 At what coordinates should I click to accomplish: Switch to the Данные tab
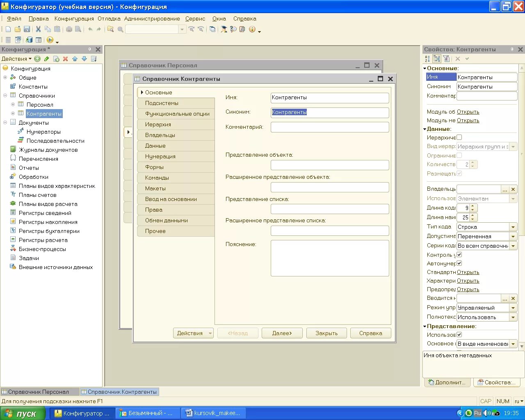click(176, 146)
